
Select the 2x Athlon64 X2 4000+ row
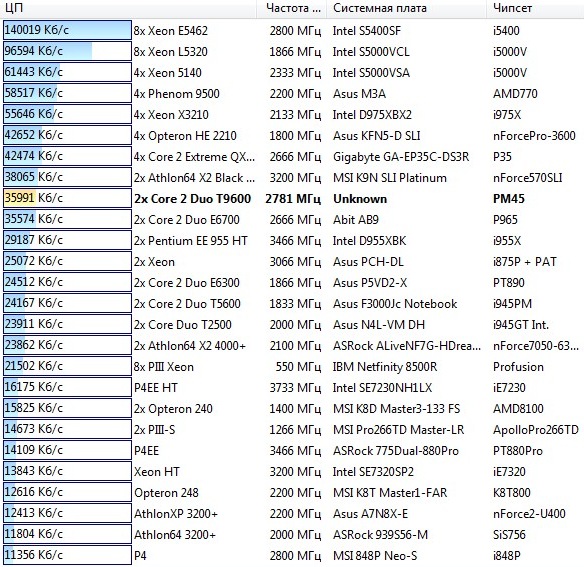292,346
